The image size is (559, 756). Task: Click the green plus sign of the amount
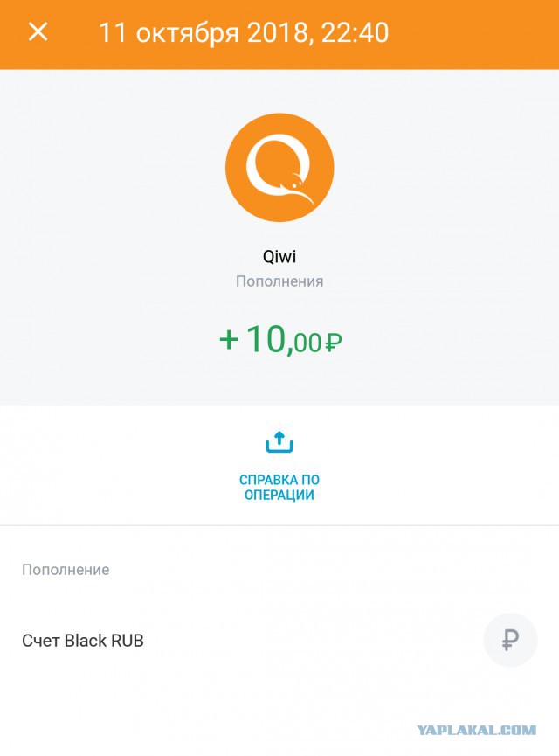(228, 340)
